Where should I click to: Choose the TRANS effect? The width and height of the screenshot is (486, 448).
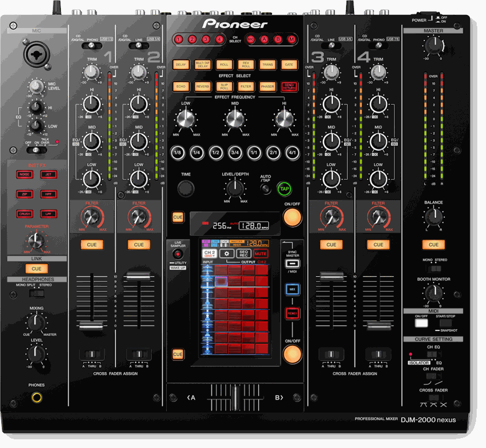(x=268, y=65)
